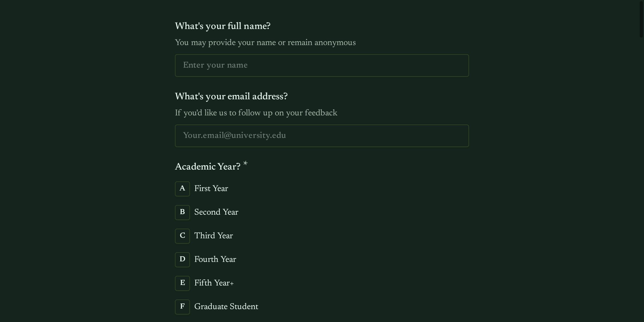
Task: Click the "Academic Year?" question heading
Action: 208,166
